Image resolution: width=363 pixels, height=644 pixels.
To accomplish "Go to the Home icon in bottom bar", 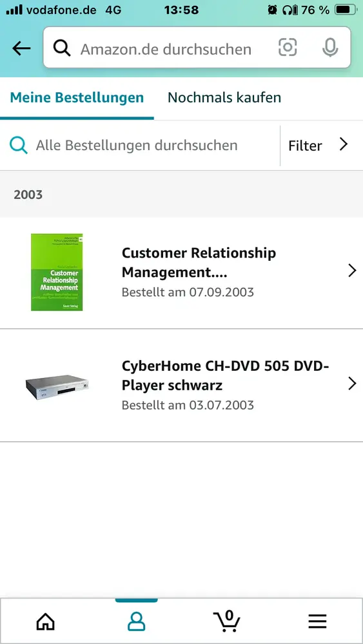I will (x=46, y=622).
